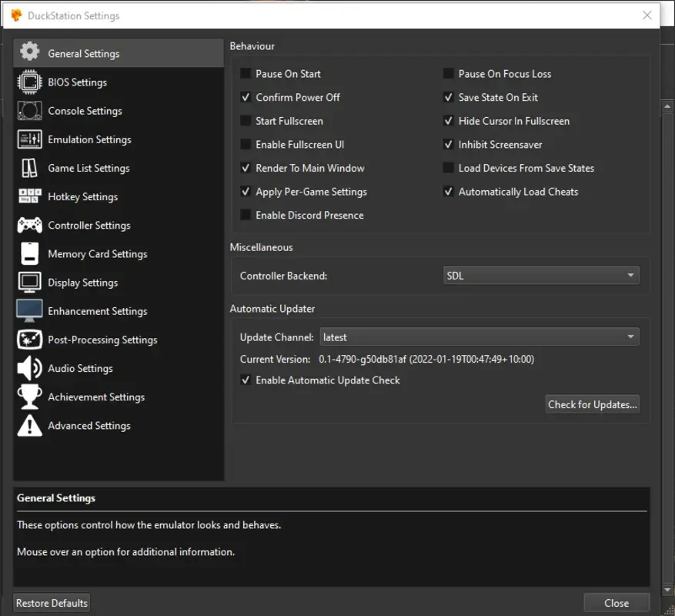This screenshot has height=616, width=675.
Task: Open the Controller Backend dropdown
Action: coord(540,275)
